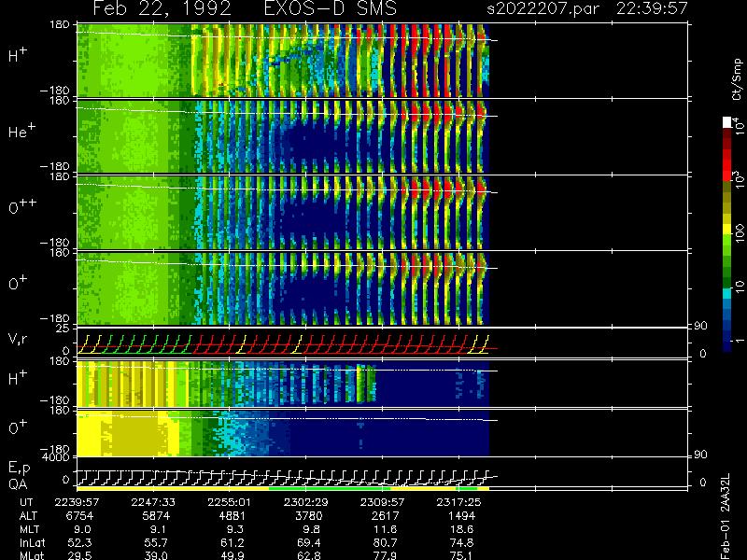Click InLat value "61.2"
This screenshot has width=747, height=560.
click(232, 542)
